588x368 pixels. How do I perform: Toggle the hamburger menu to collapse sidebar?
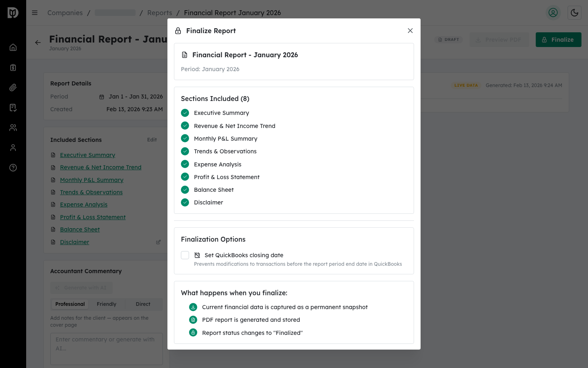(35, 13)
